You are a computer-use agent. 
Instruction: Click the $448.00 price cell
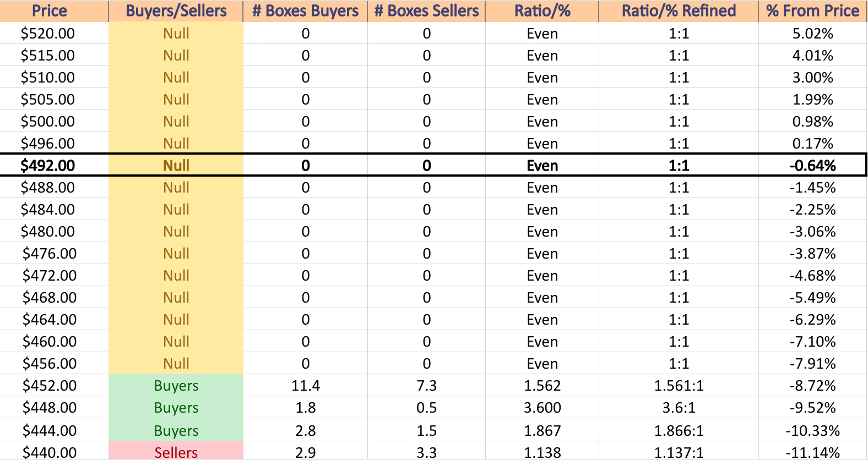[54, 408]
